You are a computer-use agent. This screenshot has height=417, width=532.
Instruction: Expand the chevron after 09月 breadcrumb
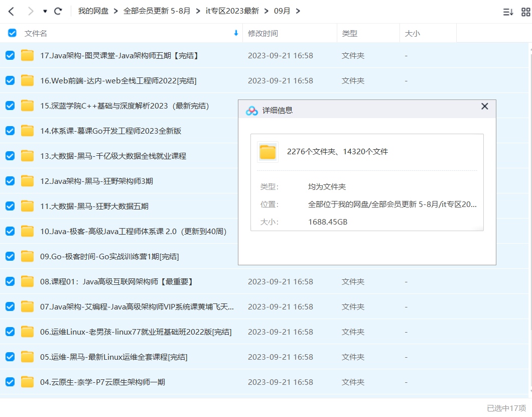298,11
